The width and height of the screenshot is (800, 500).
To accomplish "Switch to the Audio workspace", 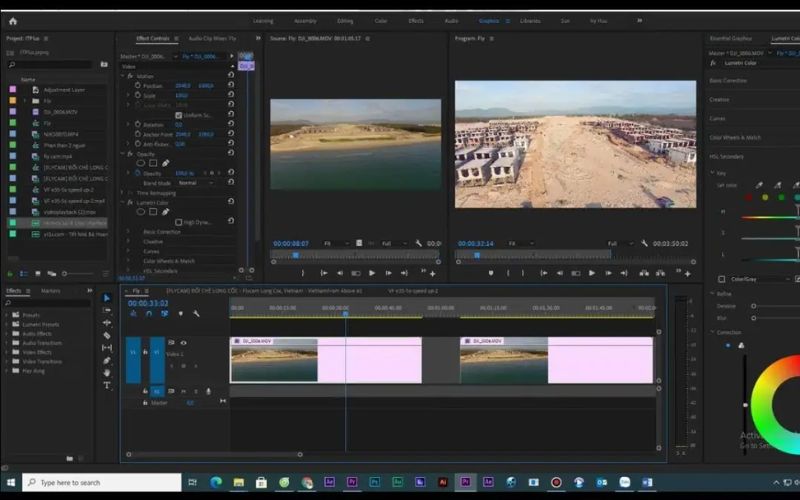I will [x=452, y=21].
